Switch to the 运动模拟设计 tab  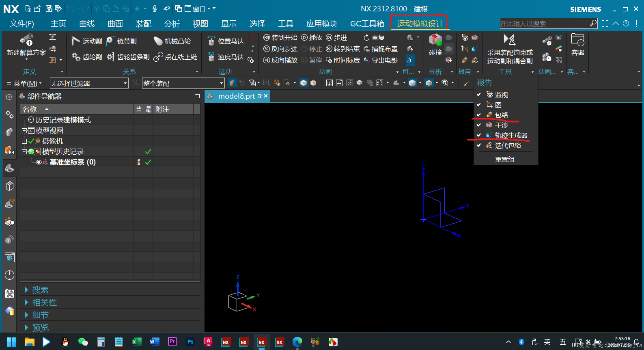point(420,24)
